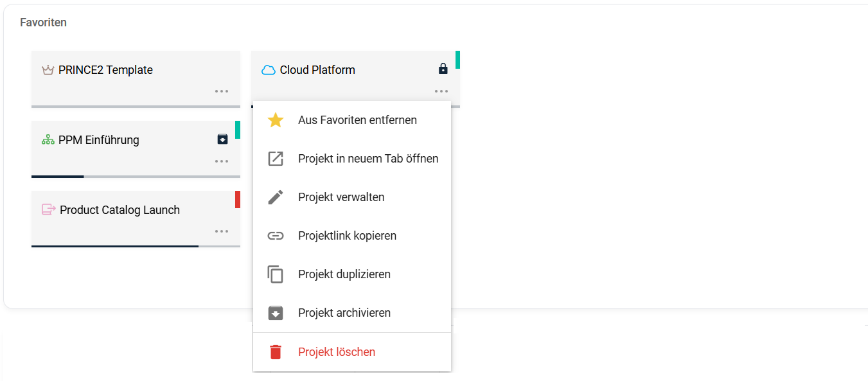Select 'Aus Favoriten entfernen' option
The height and width of the screenshot is (381, 868).
coord(357,120)
